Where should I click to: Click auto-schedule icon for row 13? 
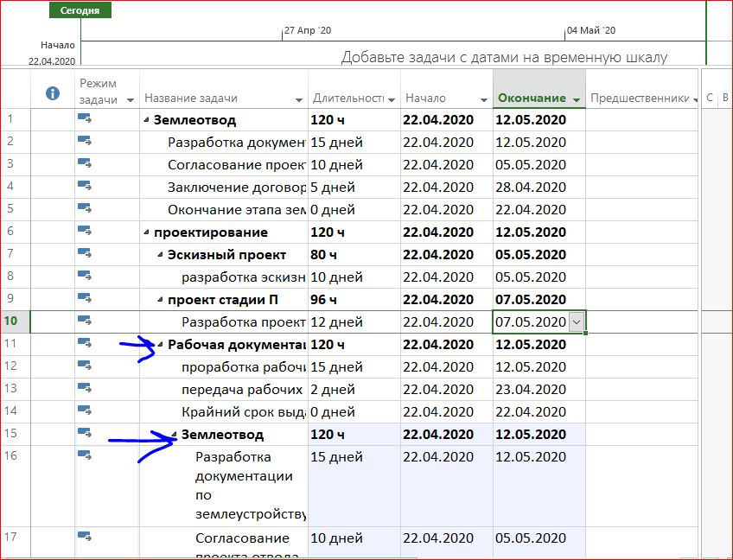85,389
